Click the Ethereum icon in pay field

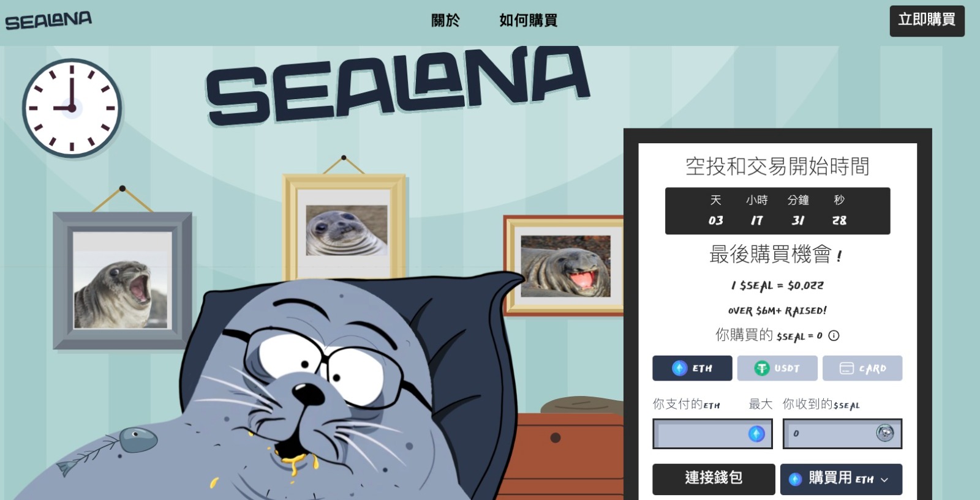(756, 434)
